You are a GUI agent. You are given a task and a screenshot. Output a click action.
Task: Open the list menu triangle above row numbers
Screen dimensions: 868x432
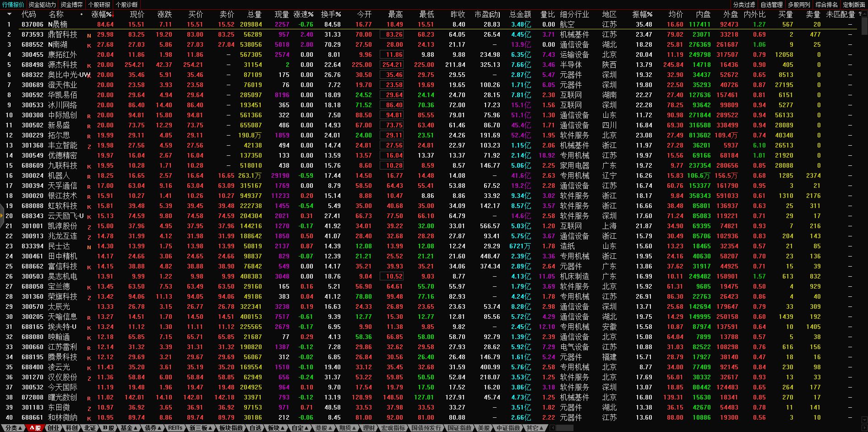[x=9, y=14]
